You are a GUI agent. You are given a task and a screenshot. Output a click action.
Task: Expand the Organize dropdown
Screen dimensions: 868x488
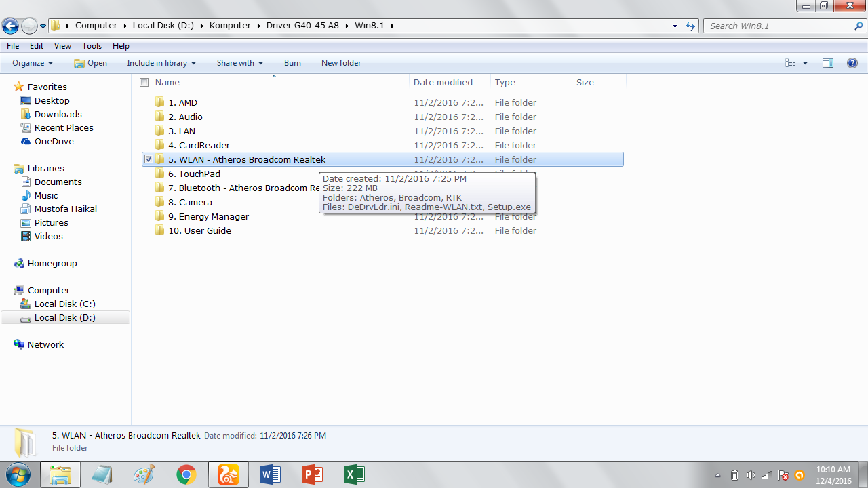tap(33, 63)
